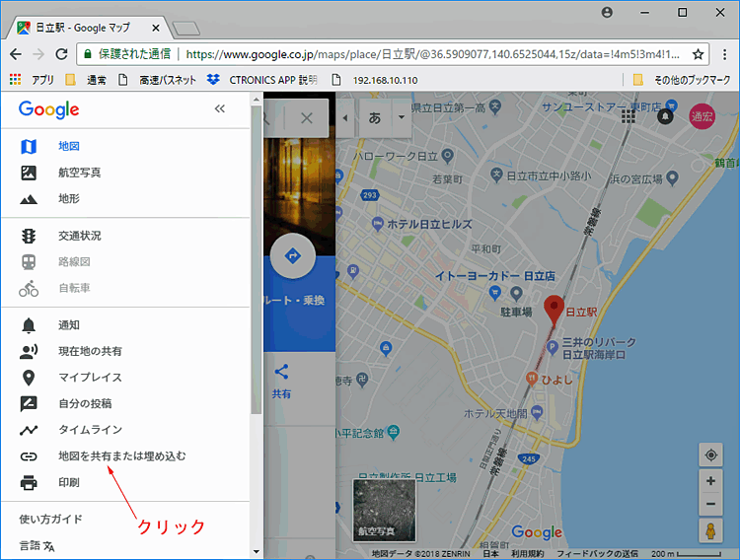740x560 pixels.
Task: Collapse the Google Maps side menu
Action: tap(219, 109)
